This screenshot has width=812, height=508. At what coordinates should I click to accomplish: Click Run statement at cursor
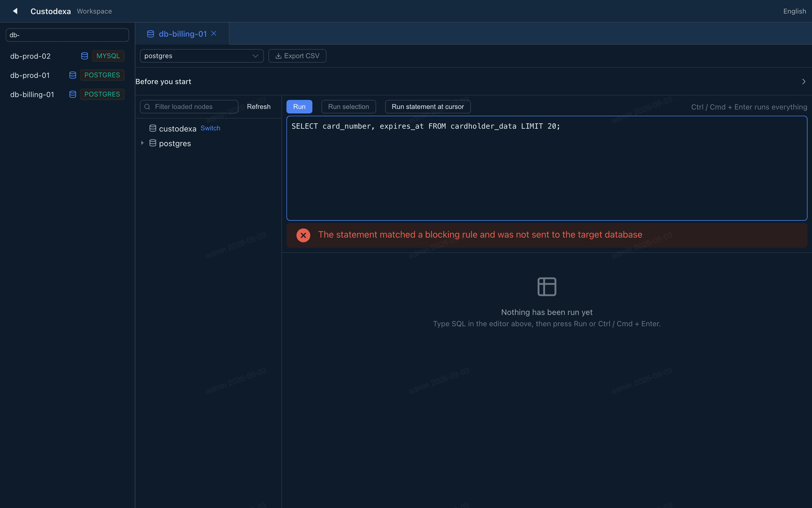[x=428, y=107]
